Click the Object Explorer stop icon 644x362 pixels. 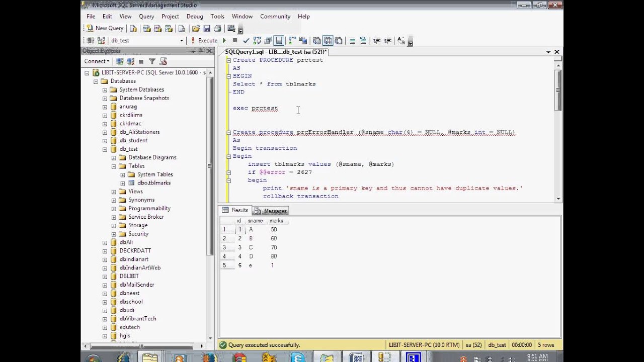[x=141, y=61]
